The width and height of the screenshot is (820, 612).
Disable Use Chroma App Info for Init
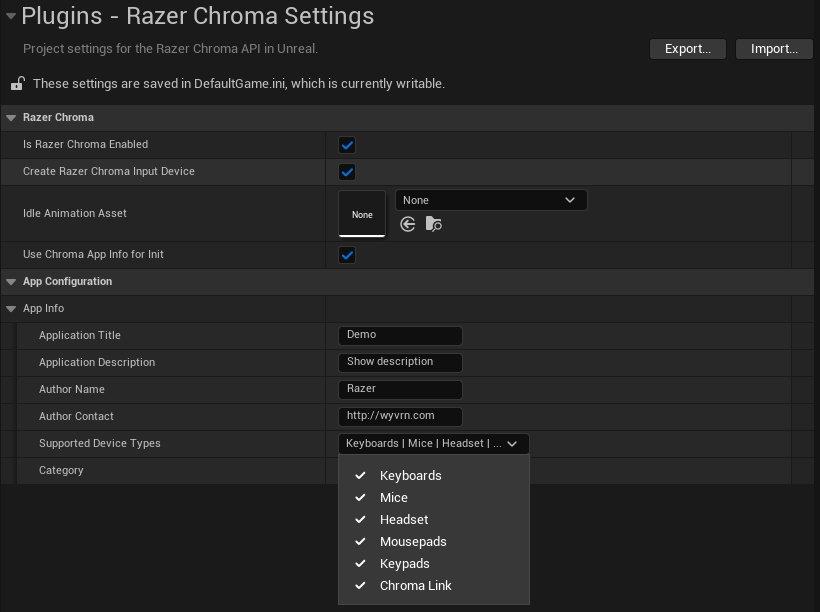tap(347, 255)
